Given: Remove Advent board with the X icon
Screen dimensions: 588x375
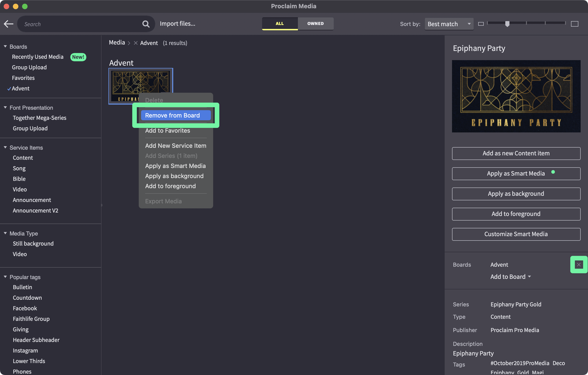Looking at the screenshot, I should (579, 264).
